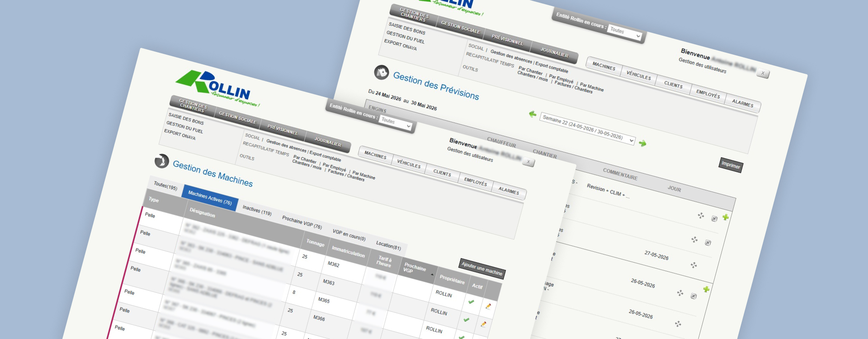Open Journalier menu in Machines window
Viewport: 868px width, 339px height.
pyautogui.click(x=328, y=141)
